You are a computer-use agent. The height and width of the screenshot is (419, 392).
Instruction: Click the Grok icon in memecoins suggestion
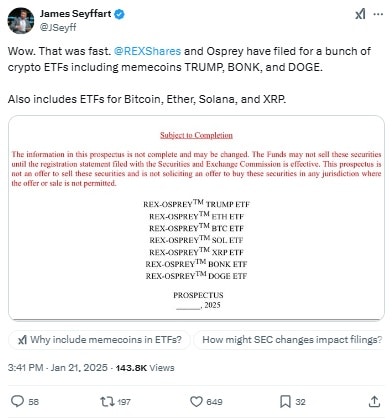[x=22, y=340]
